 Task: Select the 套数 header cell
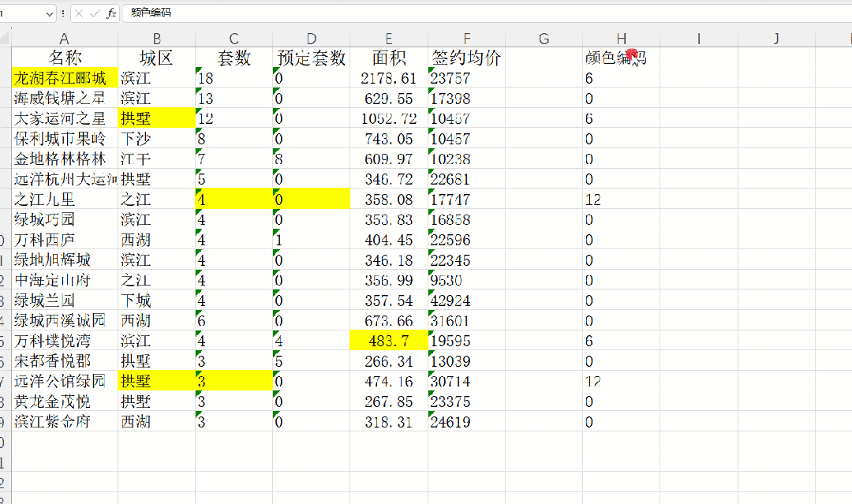234,58
